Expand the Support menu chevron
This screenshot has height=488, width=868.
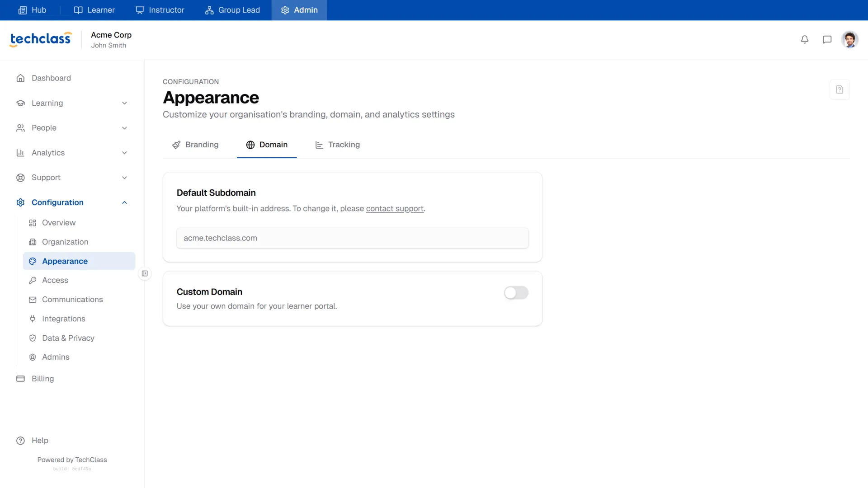click(124, 178)
